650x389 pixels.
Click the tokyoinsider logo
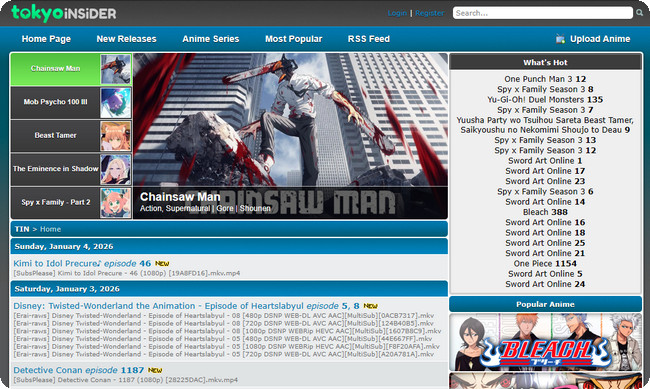(63, 13)
